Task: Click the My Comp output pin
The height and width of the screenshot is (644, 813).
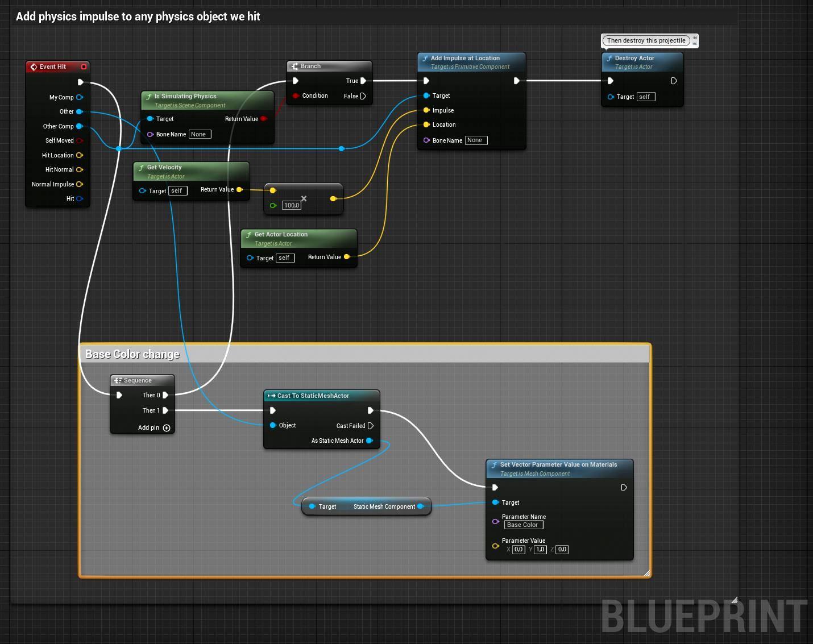Action: [x=80, y=97]
